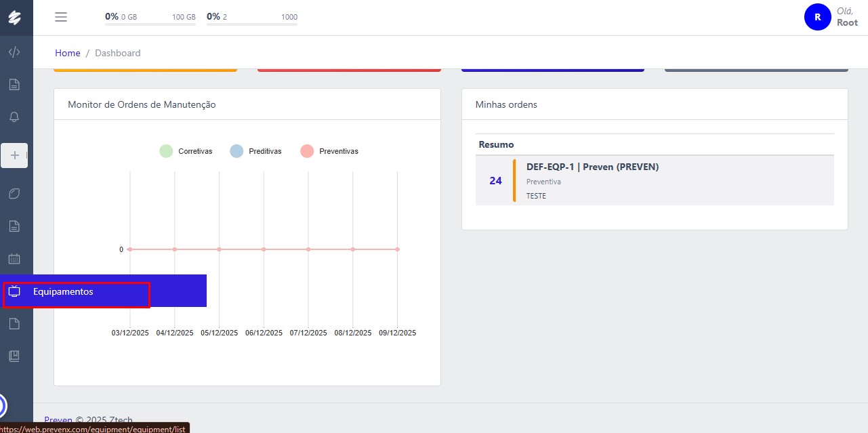Select Equipamentos in the sidebar menu
The height and width of the screenshot is (433, 868).
pos(63,292)
